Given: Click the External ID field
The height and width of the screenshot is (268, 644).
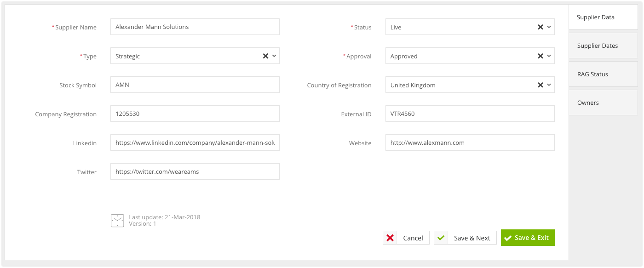Looking at the screenshot, I should (470, 114).
